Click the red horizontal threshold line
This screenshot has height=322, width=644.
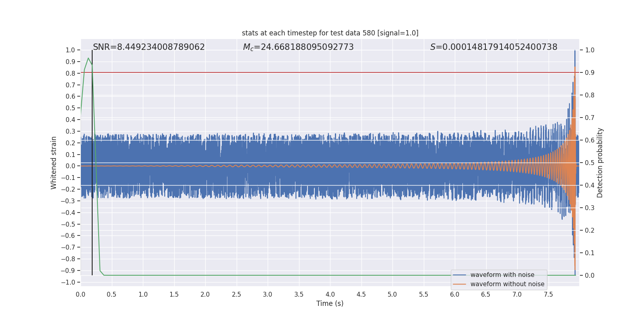(322, 73)
